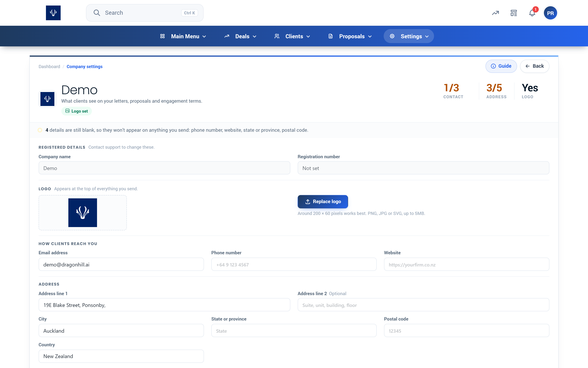
Task: Click the City field
Action: [x=121, y=330]
